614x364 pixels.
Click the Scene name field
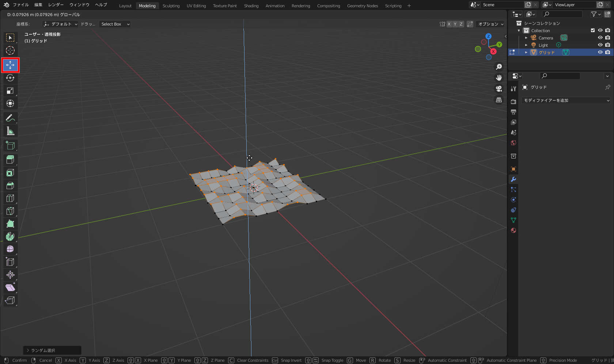[503, 5]
